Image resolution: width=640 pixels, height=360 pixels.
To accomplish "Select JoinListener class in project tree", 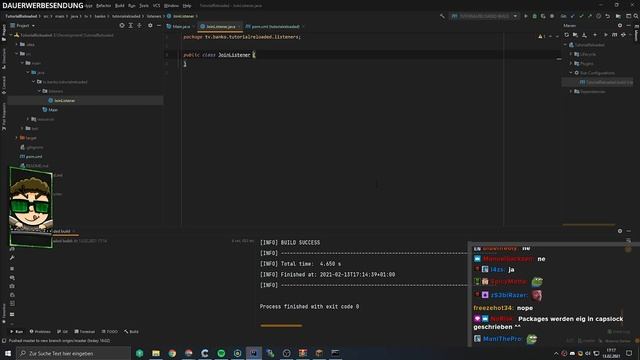I will pyautogui.click(x=64, y=100).
